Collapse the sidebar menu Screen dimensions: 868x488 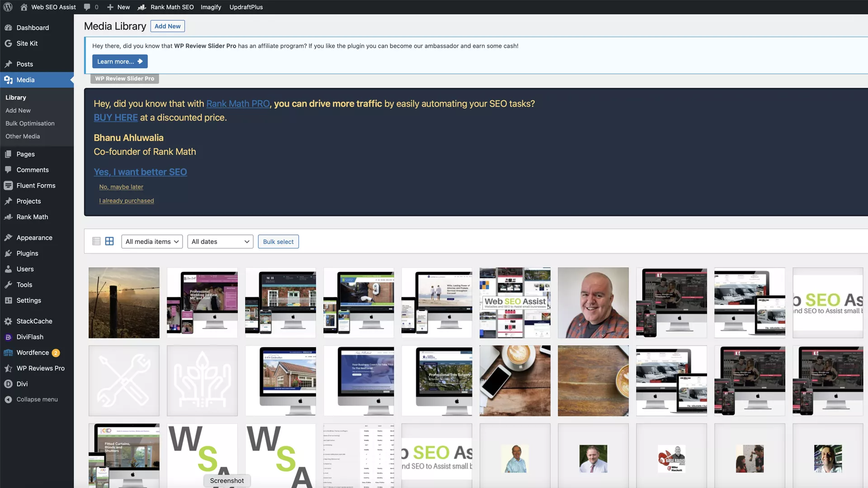pyautogui.click(x=37, y=399)
